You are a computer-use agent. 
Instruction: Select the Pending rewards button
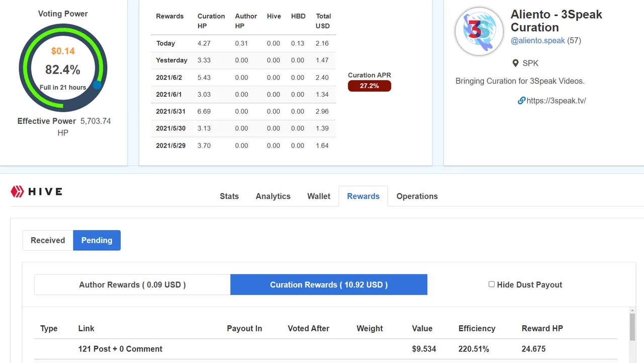pos(97,240)
